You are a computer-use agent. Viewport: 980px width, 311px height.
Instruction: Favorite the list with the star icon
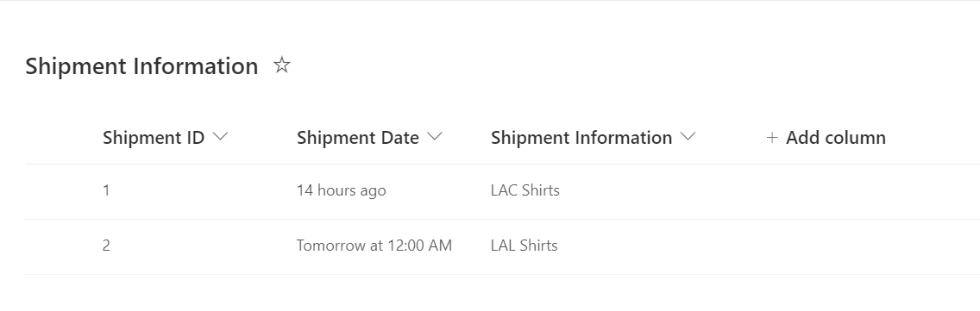click(282, 65)
